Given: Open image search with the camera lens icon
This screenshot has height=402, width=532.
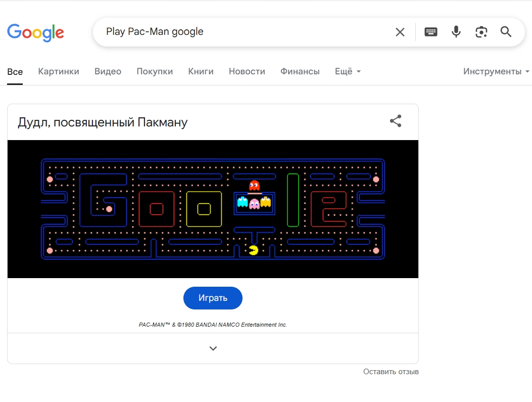Looking at the screenshot, I should [x=481, y=32].
